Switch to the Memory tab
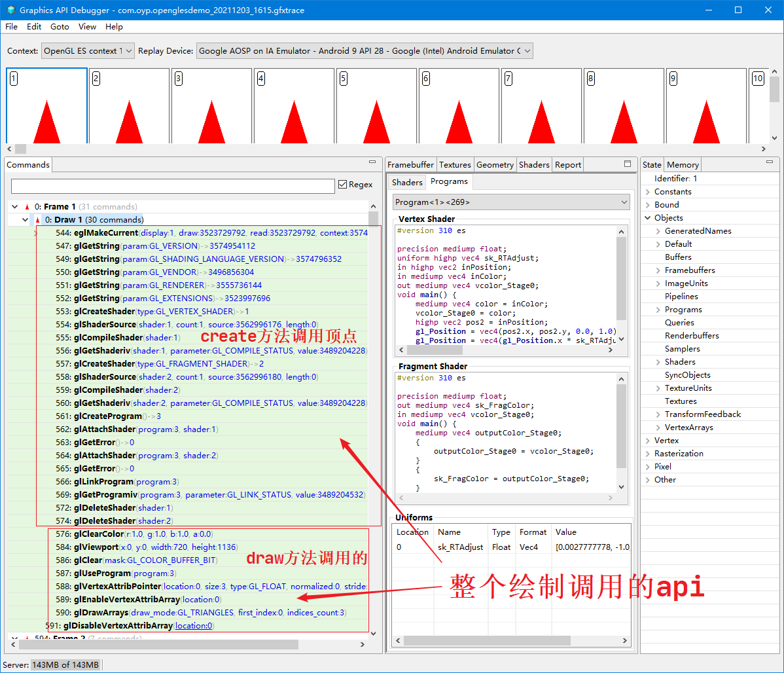Viewport: 784px width, 673px height. click(682, 164)
